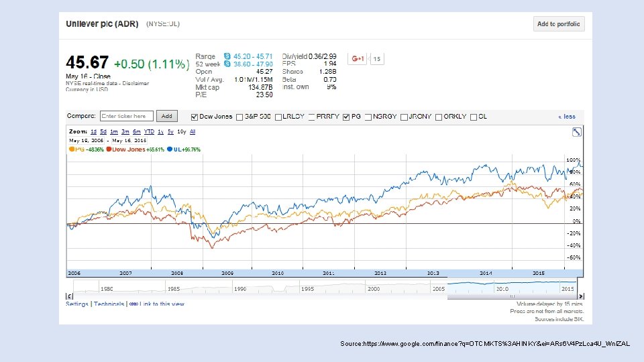Image resolution: width=644 pixels, height=362 pixels.
Task: Click the 52 week range value
Action: point(253,64)
